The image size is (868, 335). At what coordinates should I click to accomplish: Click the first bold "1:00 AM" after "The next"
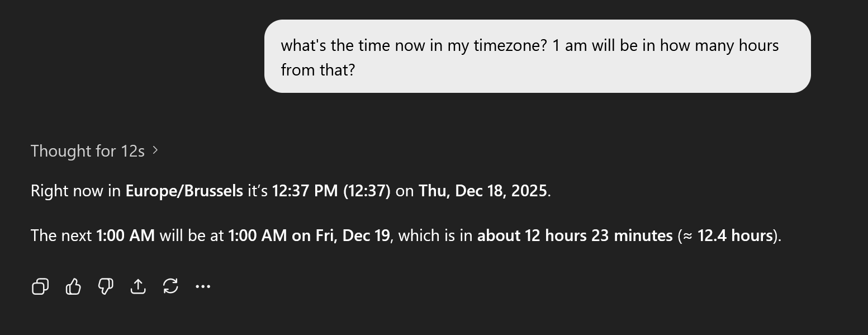125,235
